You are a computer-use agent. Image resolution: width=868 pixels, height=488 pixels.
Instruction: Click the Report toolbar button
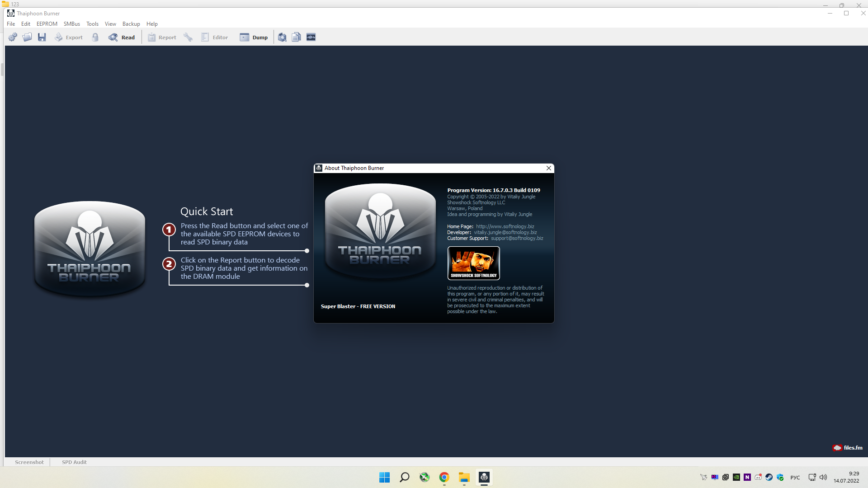[162, 37]
